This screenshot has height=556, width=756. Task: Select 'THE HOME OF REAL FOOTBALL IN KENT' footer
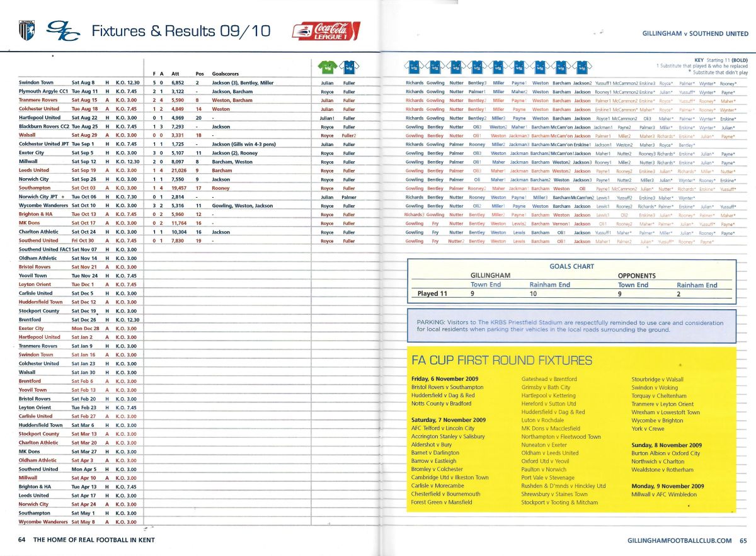pyautogui.click(x=94, y=540)
